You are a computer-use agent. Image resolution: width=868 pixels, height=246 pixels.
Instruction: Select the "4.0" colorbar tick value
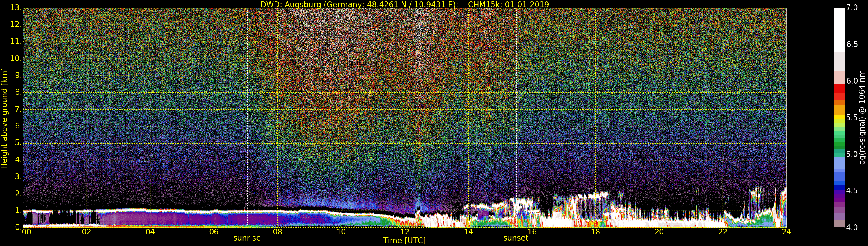[x=852, y=227]
